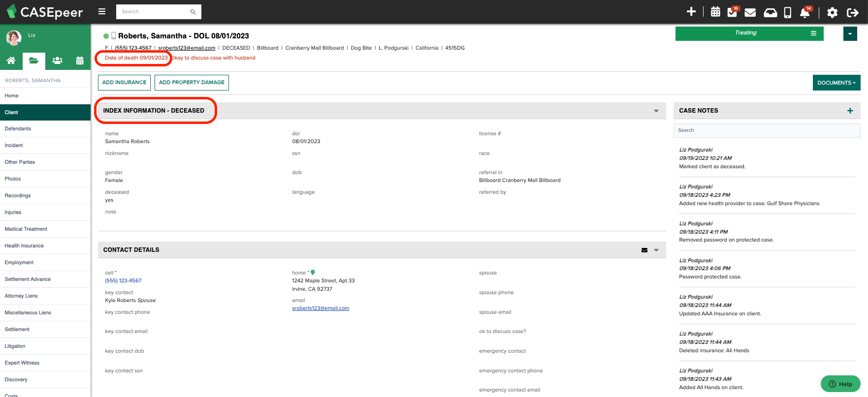
Task: Click 'Billboard Cranberry Mall Billboard' referral value
Action: (520, 181)
